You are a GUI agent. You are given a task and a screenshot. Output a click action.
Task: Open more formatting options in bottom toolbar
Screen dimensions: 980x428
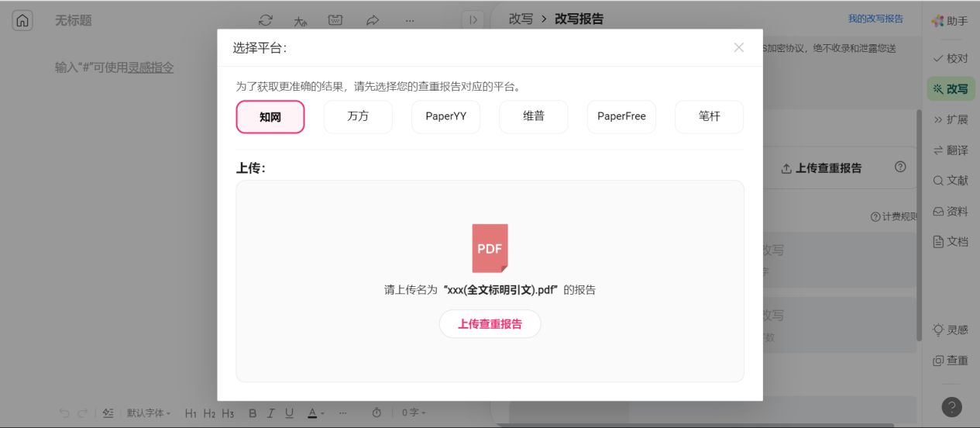[343, 413]
